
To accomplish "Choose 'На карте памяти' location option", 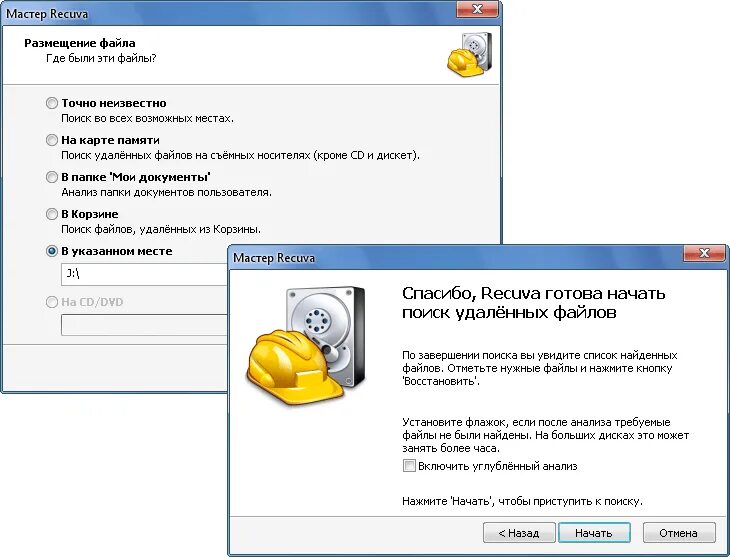I will (x=52, y=140).
